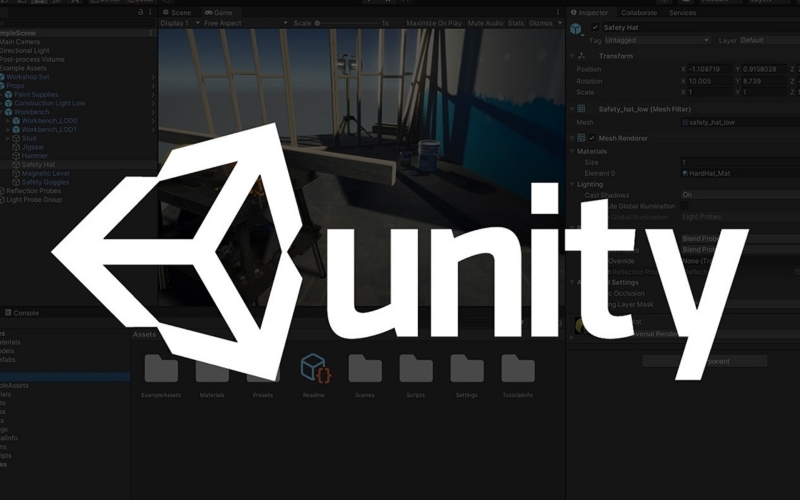
Task: Select the Safety Hat row in Hierarchy
Action: (79, 164)
